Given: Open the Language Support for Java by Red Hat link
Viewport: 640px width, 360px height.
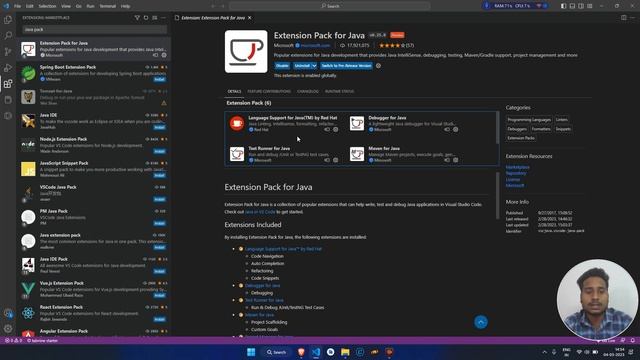Looking at the screenshot, I should pos(283,249).
